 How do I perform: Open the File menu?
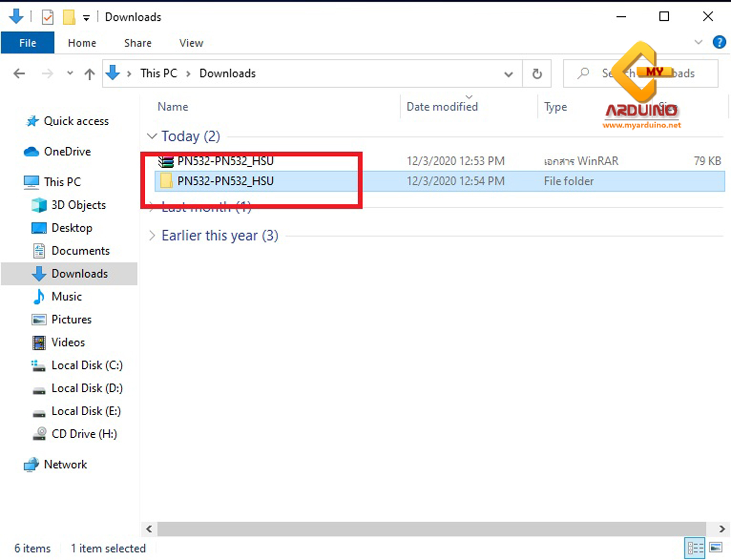(x=27, y=43)
